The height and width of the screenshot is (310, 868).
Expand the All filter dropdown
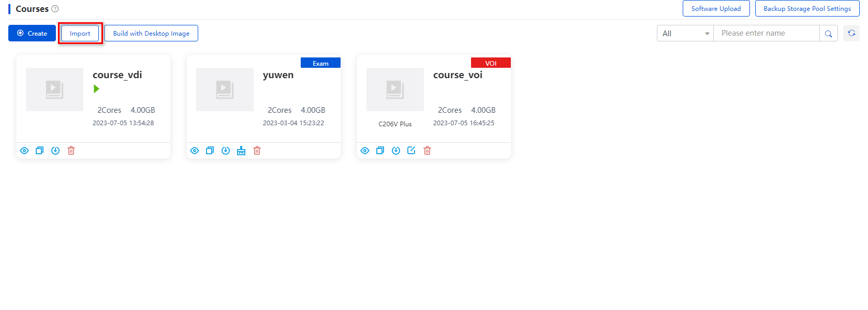[x=685, y=33]
